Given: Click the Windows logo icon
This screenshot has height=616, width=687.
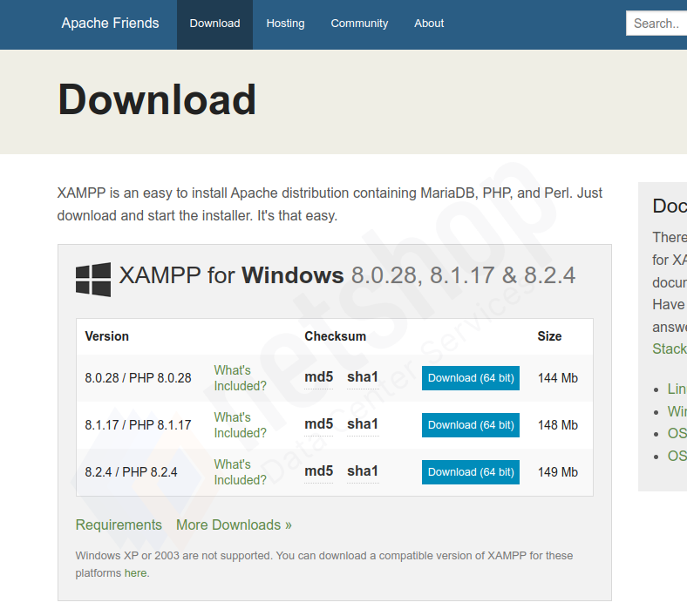Looking at the screenshot, I should 93,280.
